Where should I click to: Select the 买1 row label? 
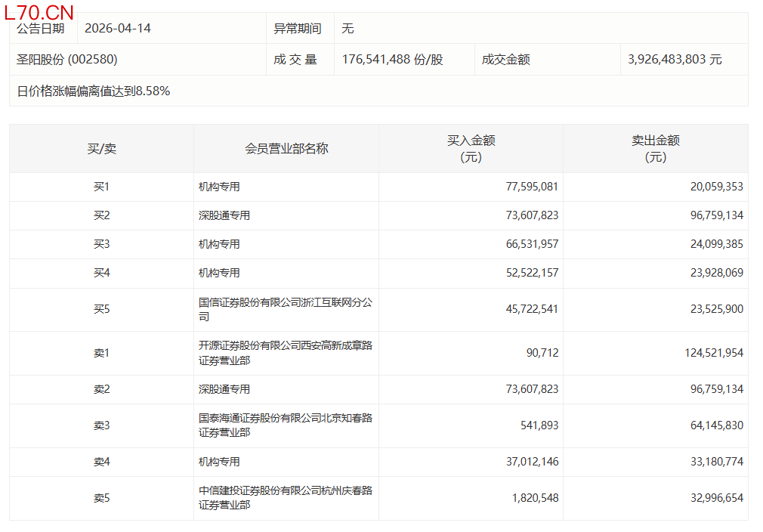pos(101,187)
